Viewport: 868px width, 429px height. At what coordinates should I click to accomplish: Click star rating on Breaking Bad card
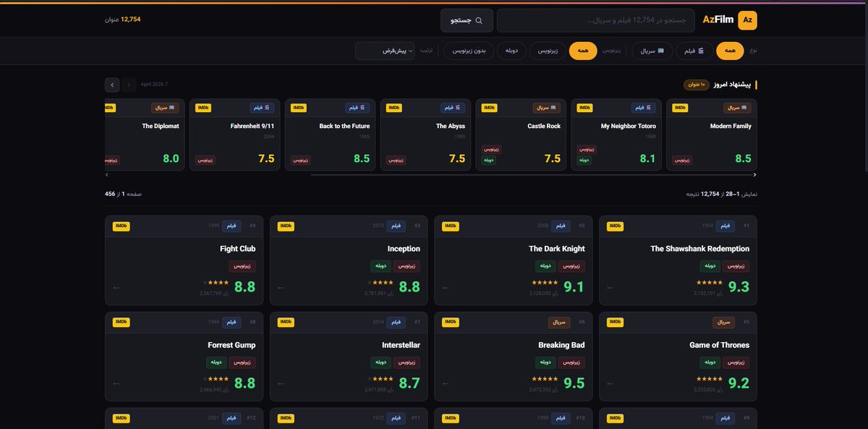[545, 378]
